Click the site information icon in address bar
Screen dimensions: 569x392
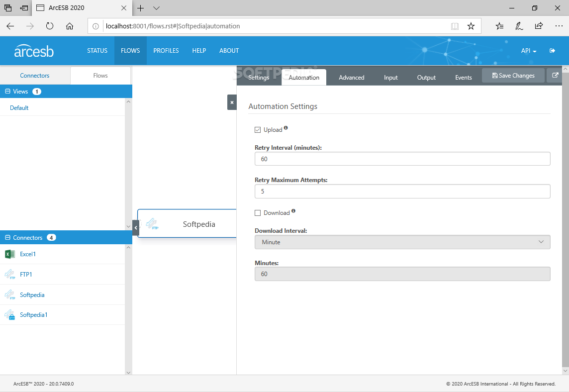[95, 26]
